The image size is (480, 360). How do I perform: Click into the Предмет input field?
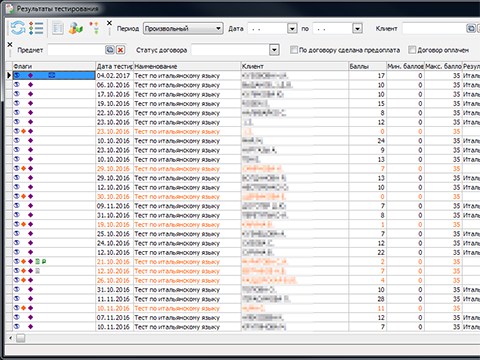point(76,50)
